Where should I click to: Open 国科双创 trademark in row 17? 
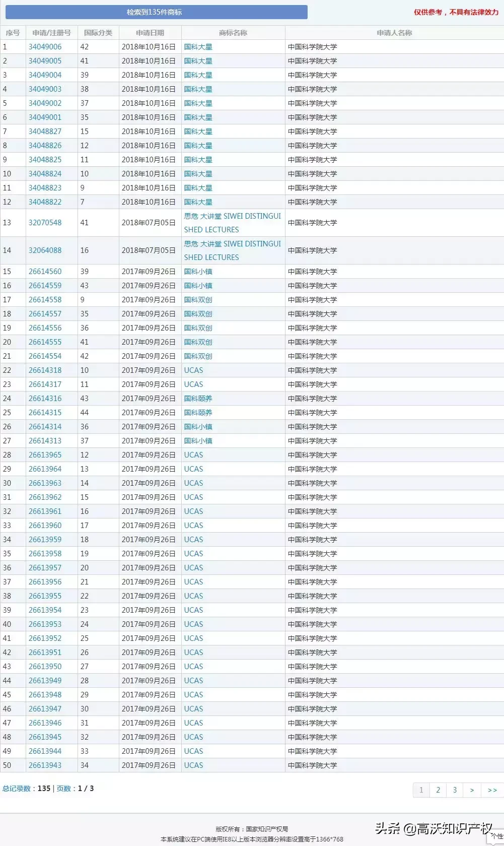(x=198, y=300)
